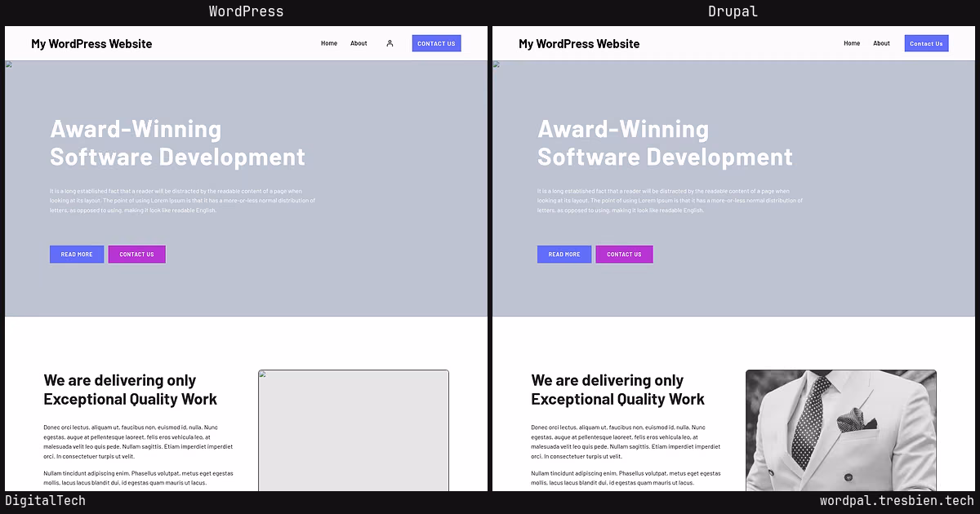980x514 pixels.
Task: Click Exceptional Quality Work heading on WordPress side
Action: [x=131, y=389]
